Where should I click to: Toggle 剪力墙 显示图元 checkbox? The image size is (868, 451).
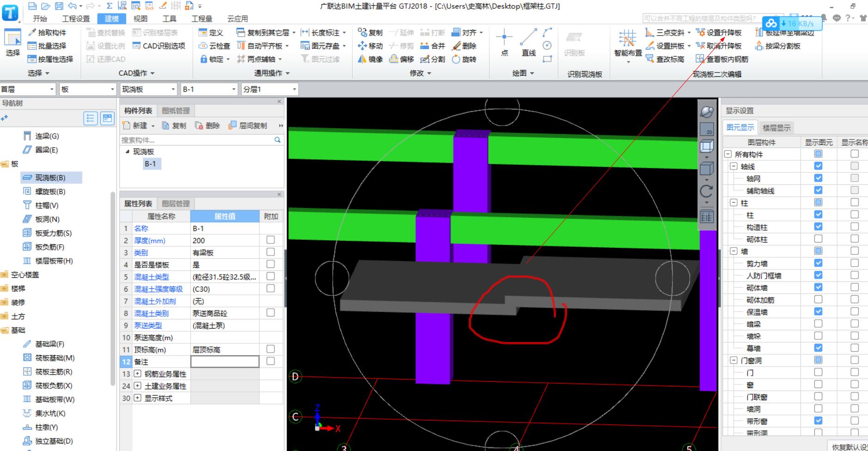818,262
